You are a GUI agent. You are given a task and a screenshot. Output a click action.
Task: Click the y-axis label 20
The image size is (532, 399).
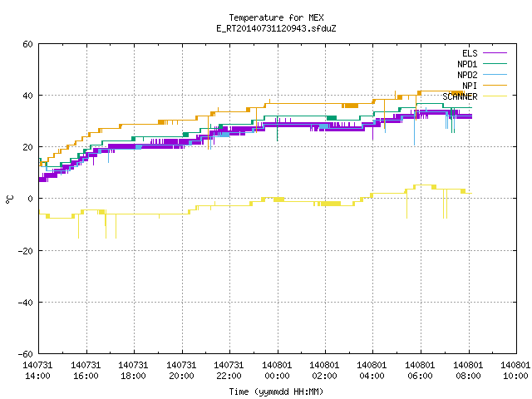coord(27,147)
